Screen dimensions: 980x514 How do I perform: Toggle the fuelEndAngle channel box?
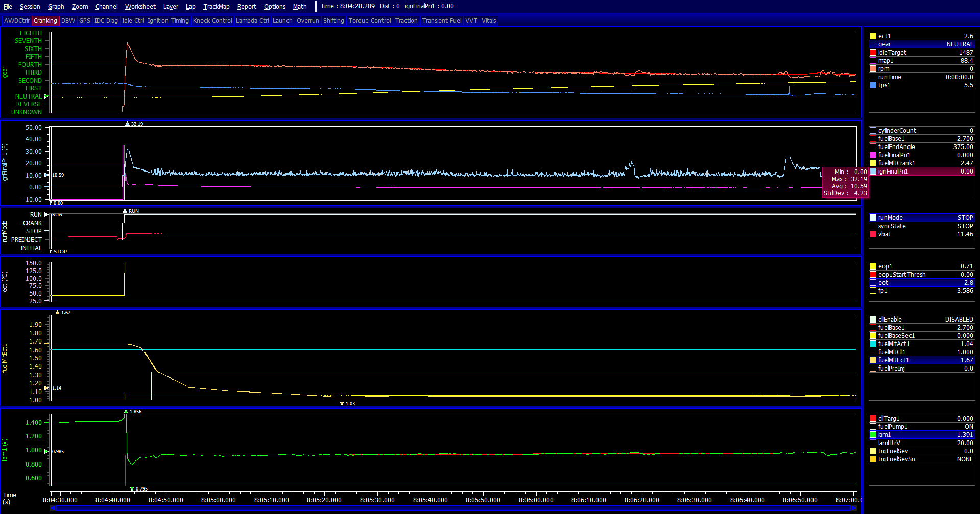[873, 147]
